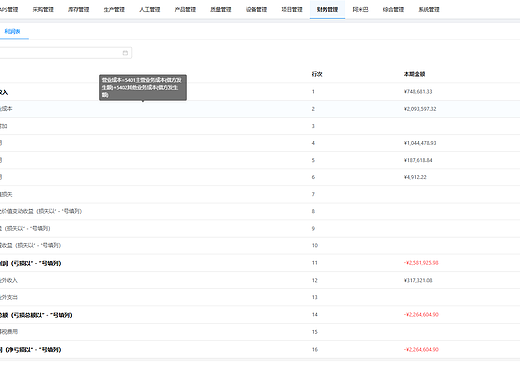Click the 外支出 label in row 13

click(9, 297)
